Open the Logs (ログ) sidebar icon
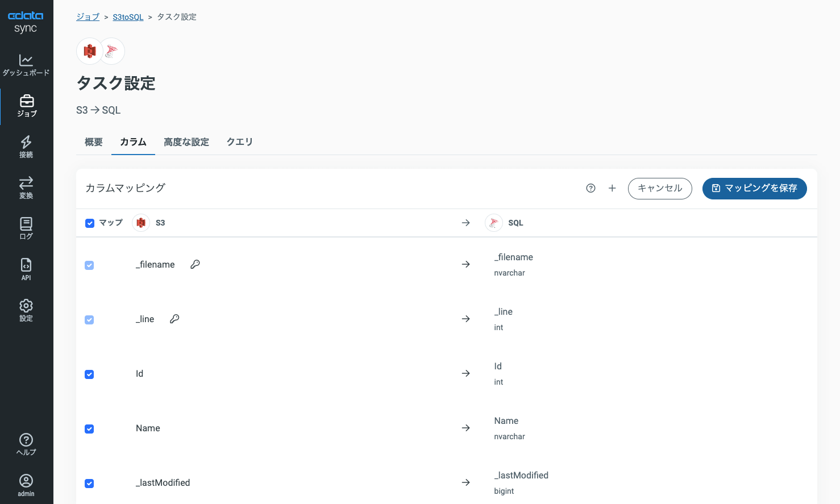Image resolution: width=840 pixels, height=504 pixels. tap(26, 229)
